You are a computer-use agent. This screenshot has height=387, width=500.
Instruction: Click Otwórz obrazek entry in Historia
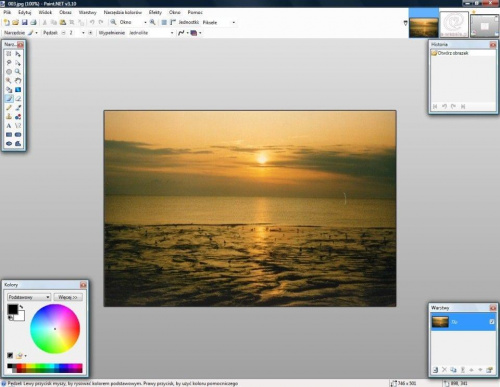click(x=453, y=53)
